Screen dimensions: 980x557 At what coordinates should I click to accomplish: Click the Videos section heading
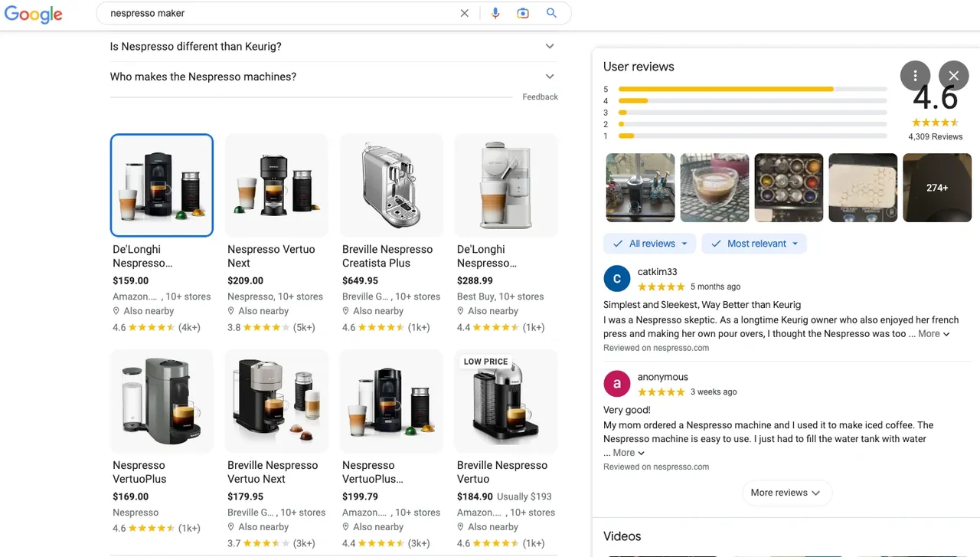tap(622, 536)
